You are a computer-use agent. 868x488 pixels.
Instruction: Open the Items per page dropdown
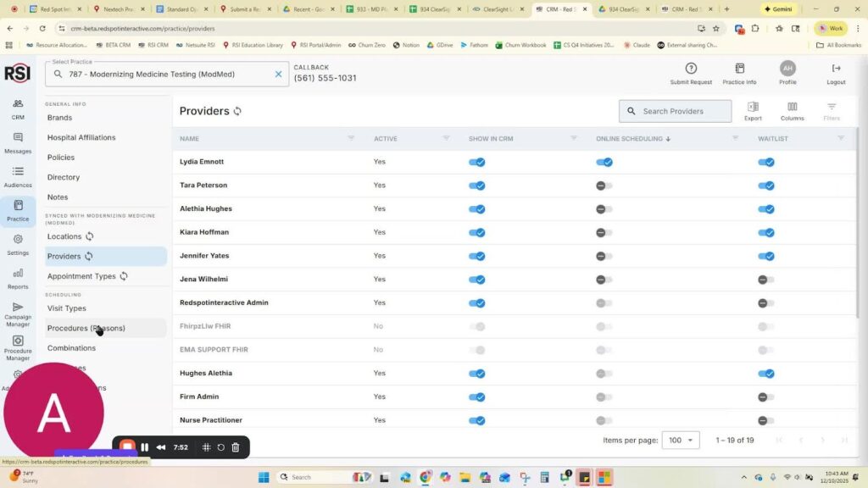pos(681,441)
